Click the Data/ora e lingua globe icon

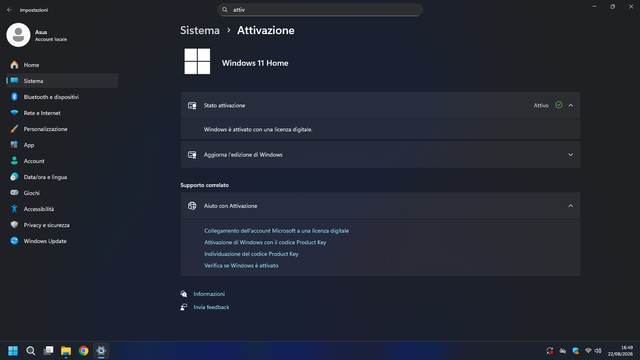pyautogui.click(x=14, y=177)
